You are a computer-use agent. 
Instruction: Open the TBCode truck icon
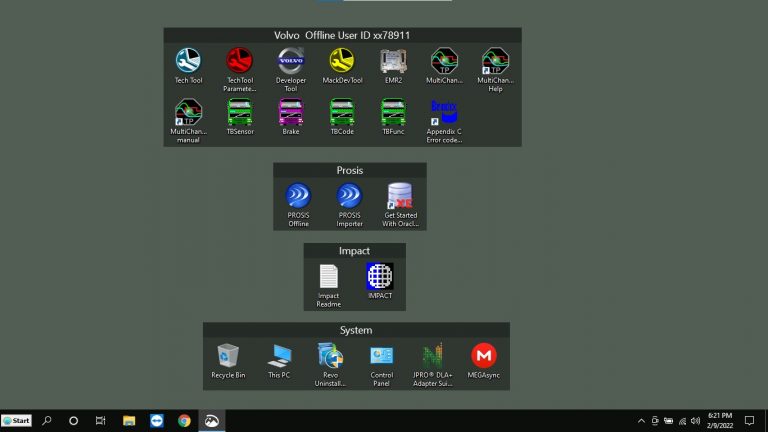click(342, 111)
